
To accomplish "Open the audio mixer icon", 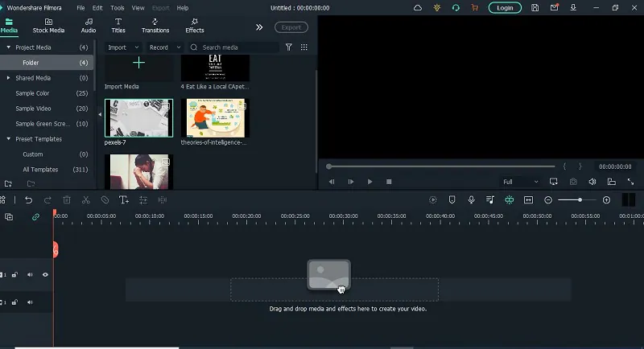I will [x=490, y=199].
